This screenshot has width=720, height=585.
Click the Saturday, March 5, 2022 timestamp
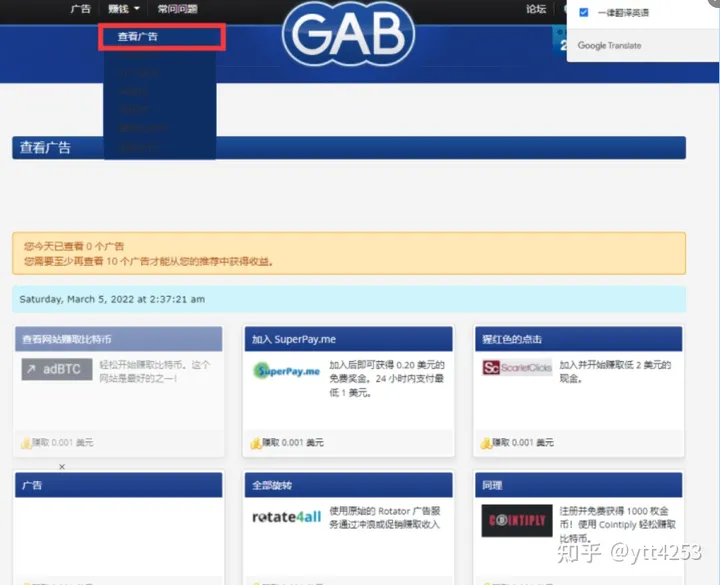pyautogui.click(x=112, y=299)
